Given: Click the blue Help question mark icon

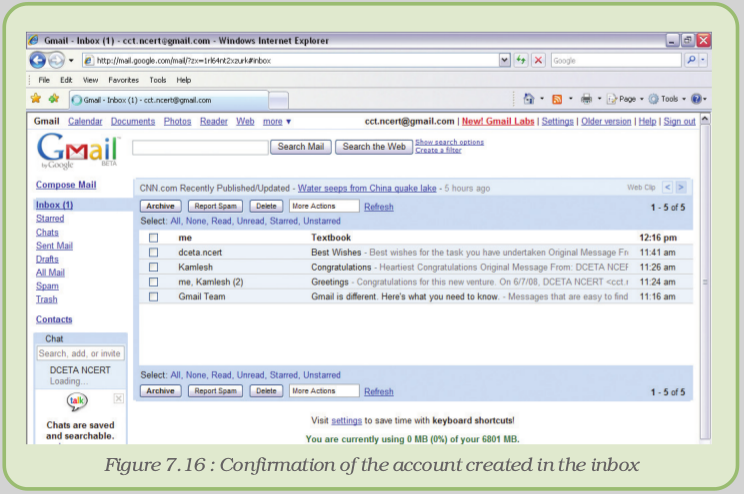Looking at the screenshot, I should pos(696,99).
